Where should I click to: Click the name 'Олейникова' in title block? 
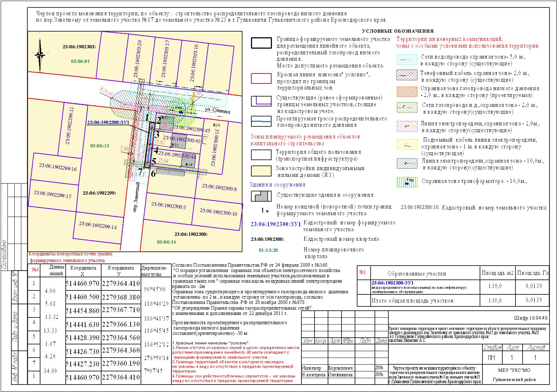pyautogui.click(x=340, y=375)
